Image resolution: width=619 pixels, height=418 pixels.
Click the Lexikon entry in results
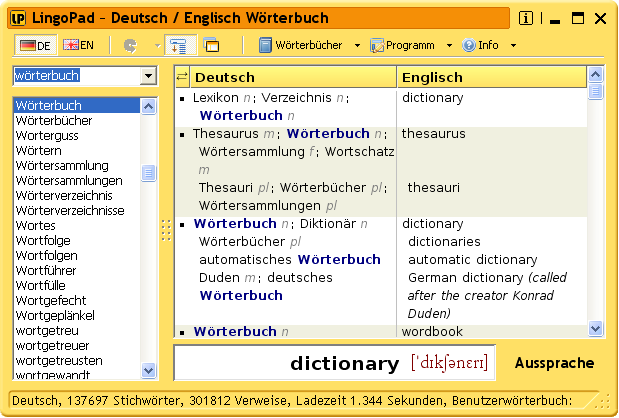tap(216, 97)
